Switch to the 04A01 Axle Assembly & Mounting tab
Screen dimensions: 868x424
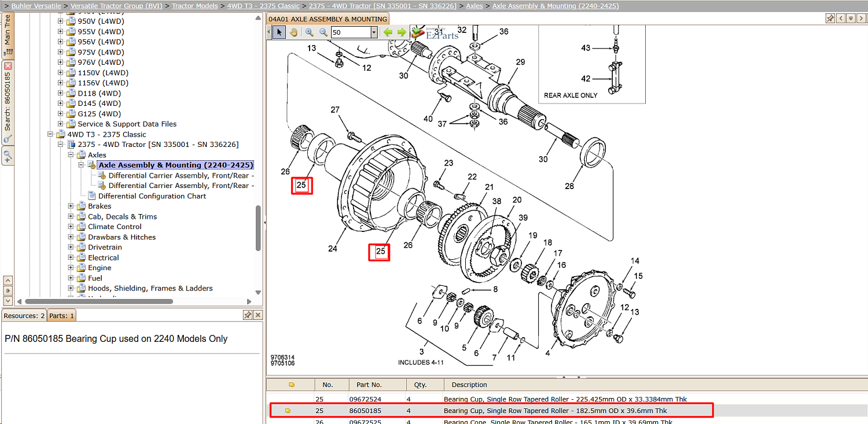point(328,19)
